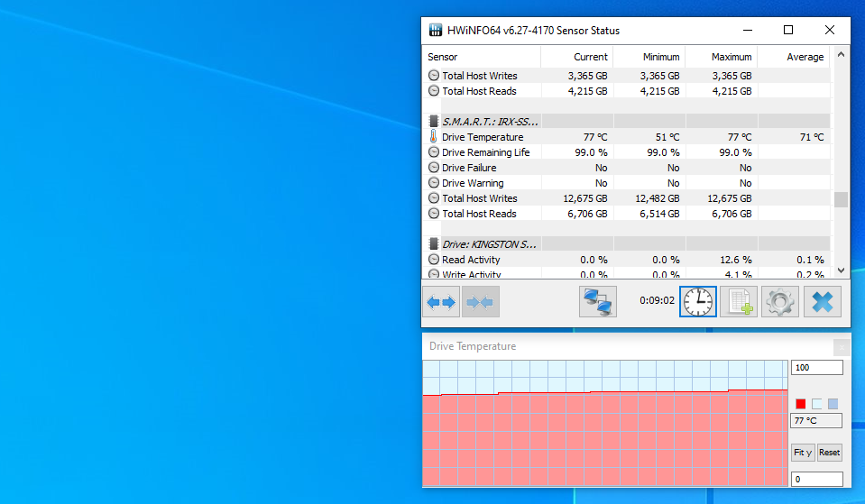The height and width of the screenshot is (504, 865).
Task: Click the red graph color swatch
Action: click(x=800, y=404)
